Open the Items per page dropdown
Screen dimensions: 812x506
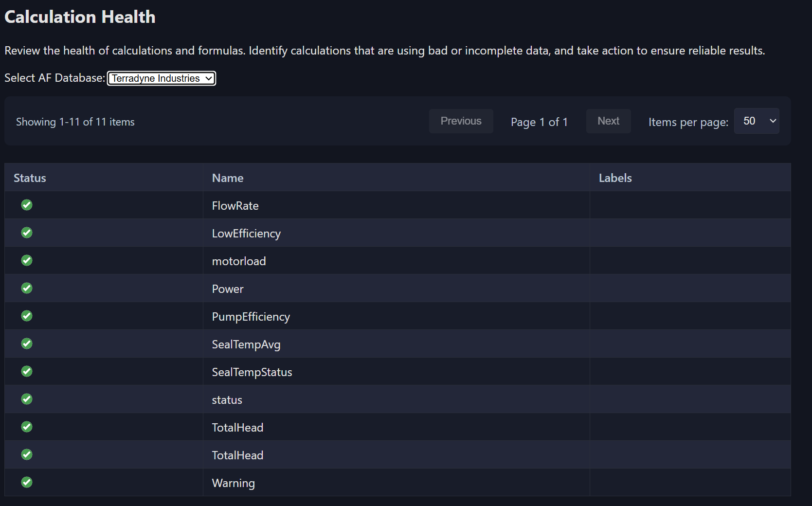756,121
